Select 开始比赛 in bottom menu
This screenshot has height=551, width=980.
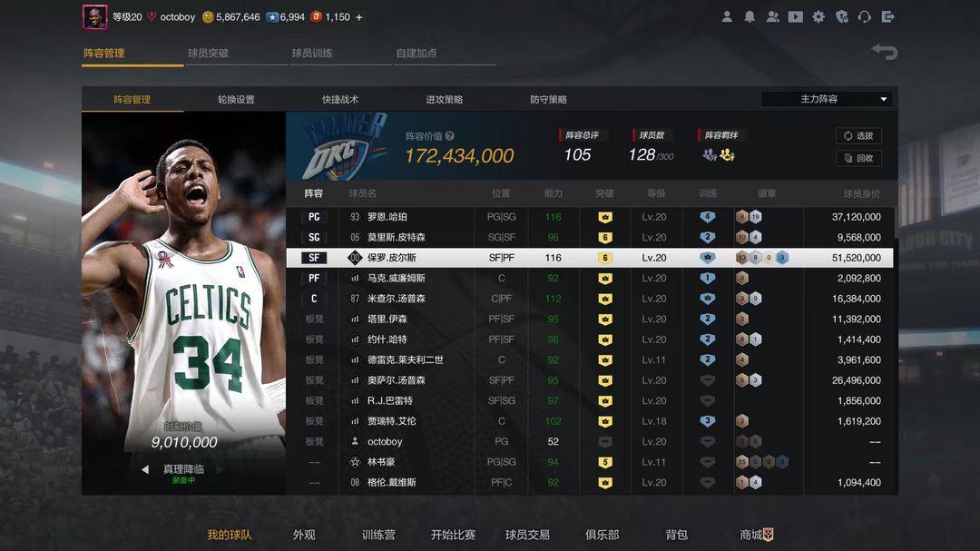tap(453, 535)
